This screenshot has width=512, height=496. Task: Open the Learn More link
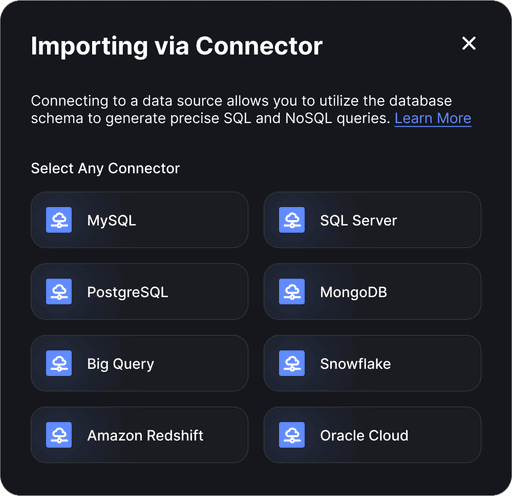coord(433,118)
